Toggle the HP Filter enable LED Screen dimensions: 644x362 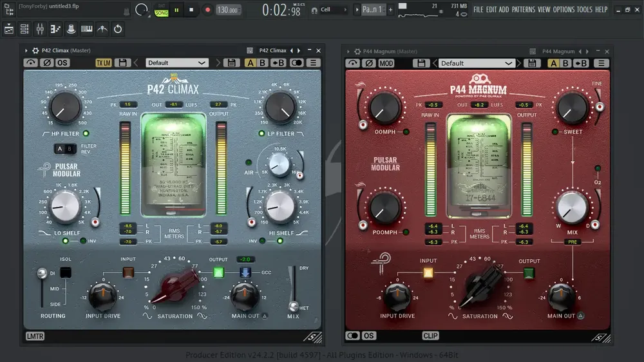pos(86,133)
